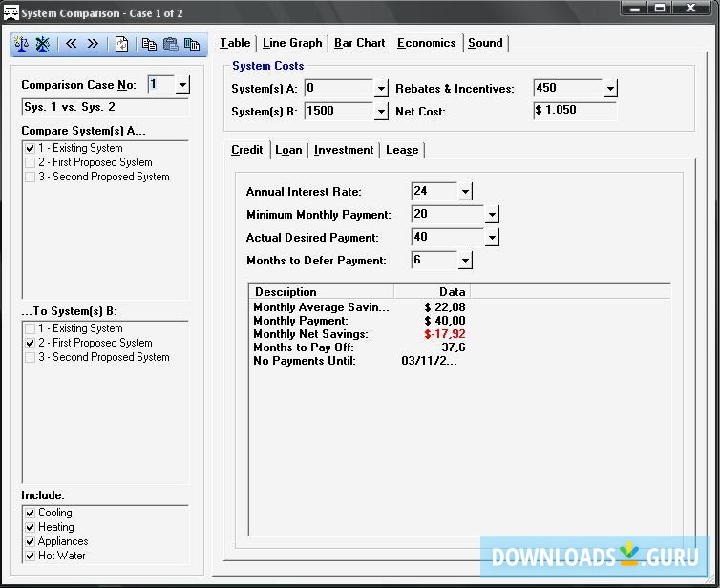Open the Actual Desired Payment dropdown
Viewport: 720px width, 588px height.
(x=492, y=238)
